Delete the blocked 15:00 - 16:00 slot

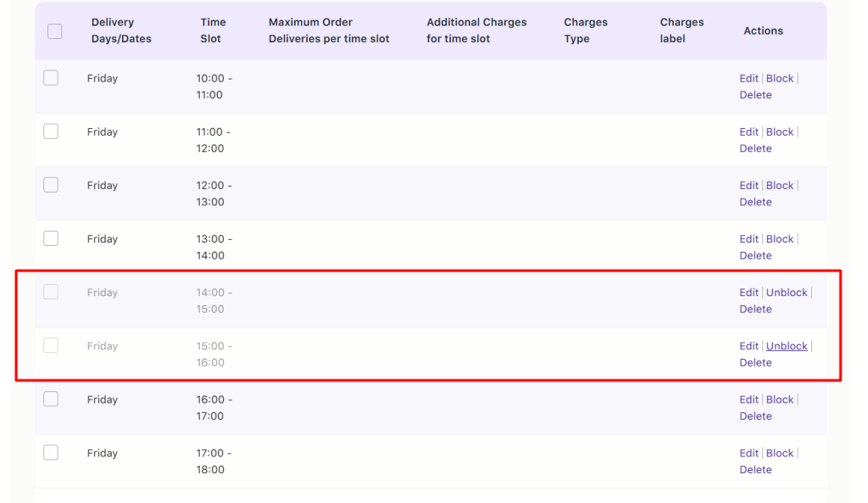(755, 362)
